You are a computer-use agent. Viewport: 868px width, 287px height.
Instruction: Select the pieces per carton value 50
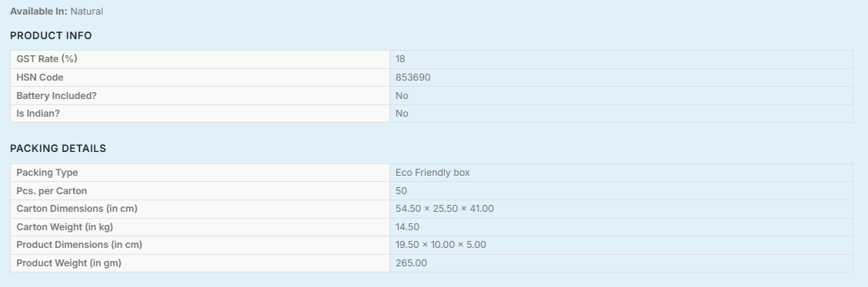401,191
